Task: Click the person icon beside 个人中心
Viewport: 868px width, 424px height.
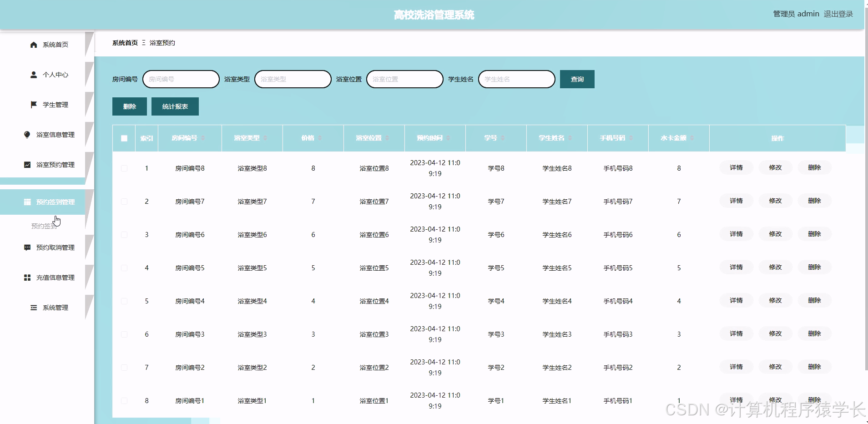Action: click(33, 75)
